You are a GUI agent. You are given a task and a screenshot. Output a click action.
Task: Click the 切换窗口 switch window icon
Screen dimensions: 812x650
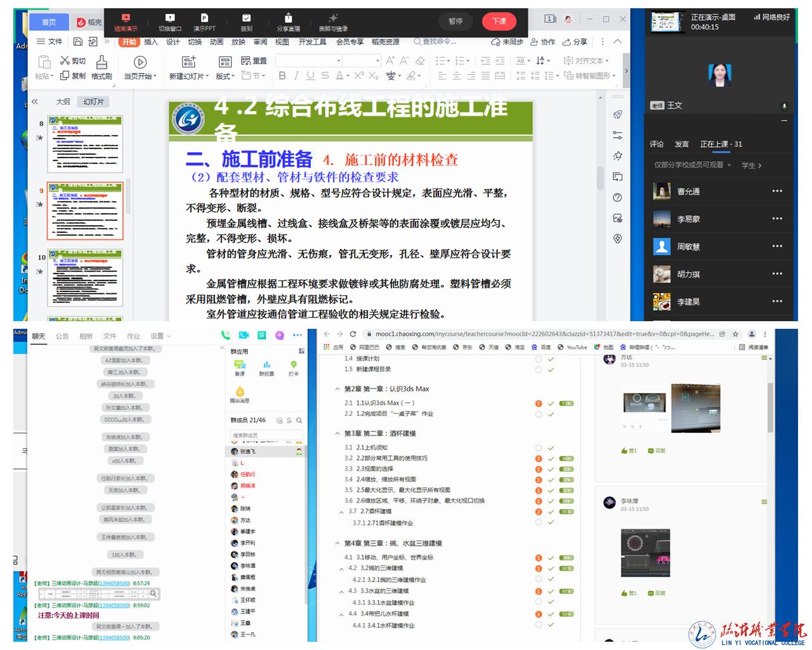coord(169,18)
